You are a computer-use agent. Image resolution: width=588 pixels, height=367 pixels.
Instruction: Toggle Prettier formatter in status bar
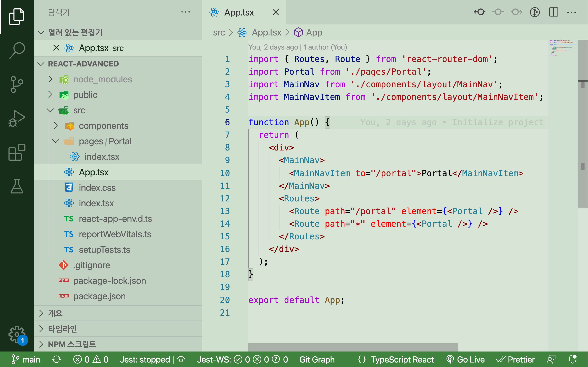tap(516, 359)
